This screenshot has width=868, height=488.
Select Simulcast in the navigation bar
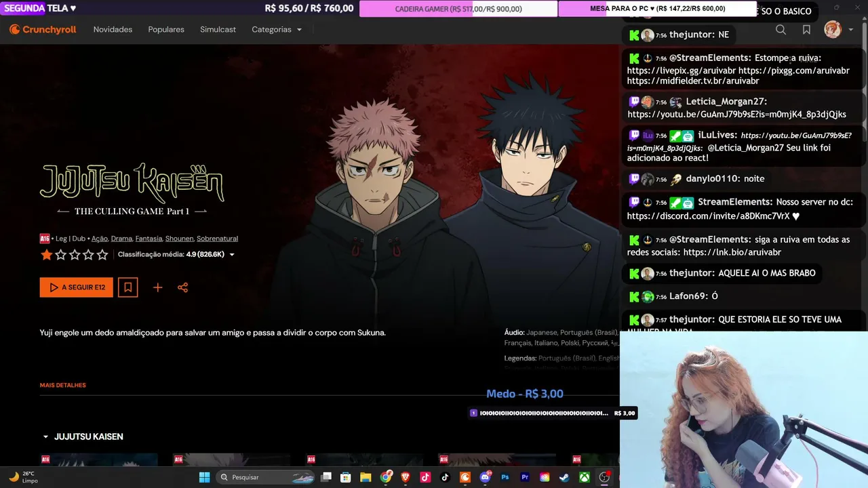click(x=218, y=30)
